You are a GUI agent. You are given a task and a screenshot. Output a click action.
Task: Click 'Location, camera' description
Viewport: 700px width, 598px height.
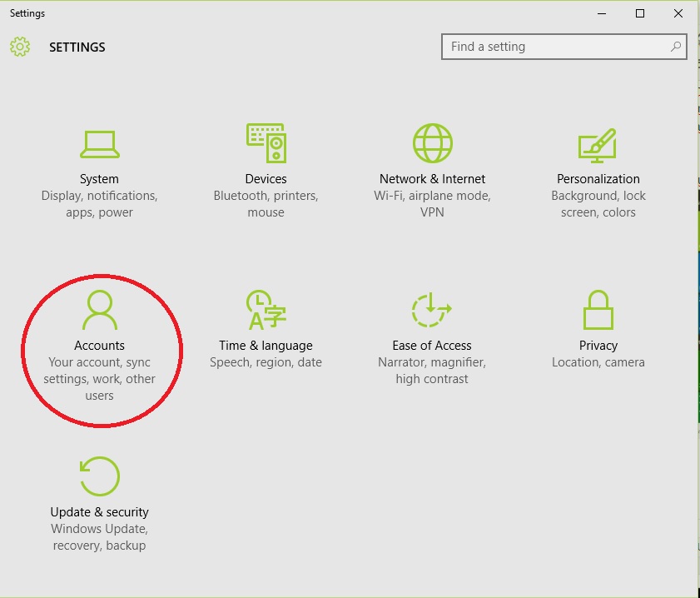click(x=598, y=362)
